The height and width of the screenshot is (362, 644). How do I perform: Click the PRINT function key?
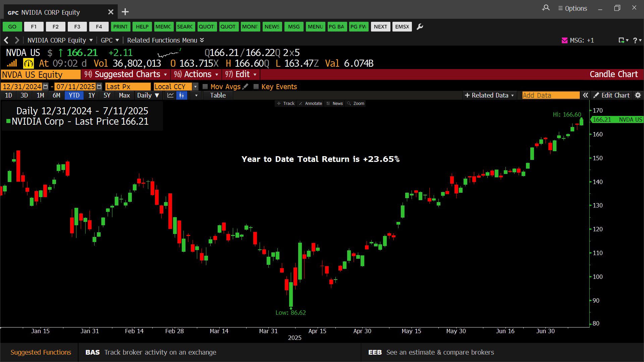pos(120,26)
